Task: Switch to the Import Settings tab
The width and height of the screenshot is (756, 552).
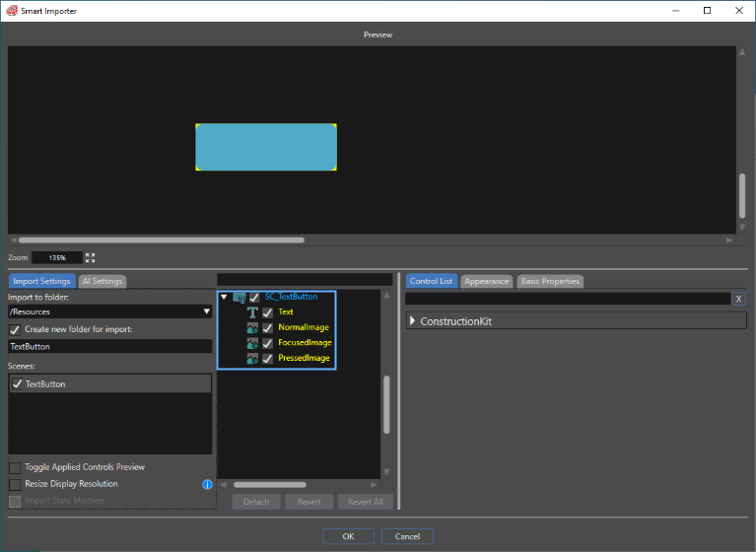Action: (x=41, y=281)
